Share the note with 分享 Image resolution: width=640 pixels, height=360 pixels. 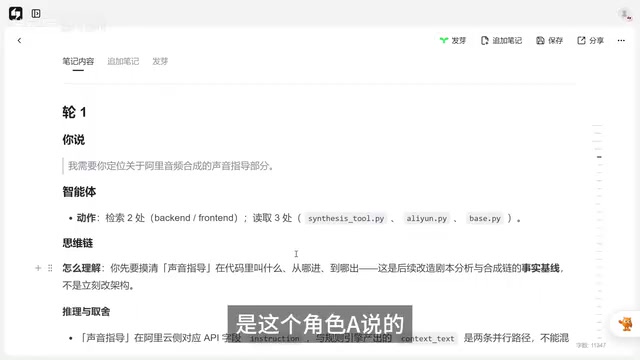coord(590,40)
